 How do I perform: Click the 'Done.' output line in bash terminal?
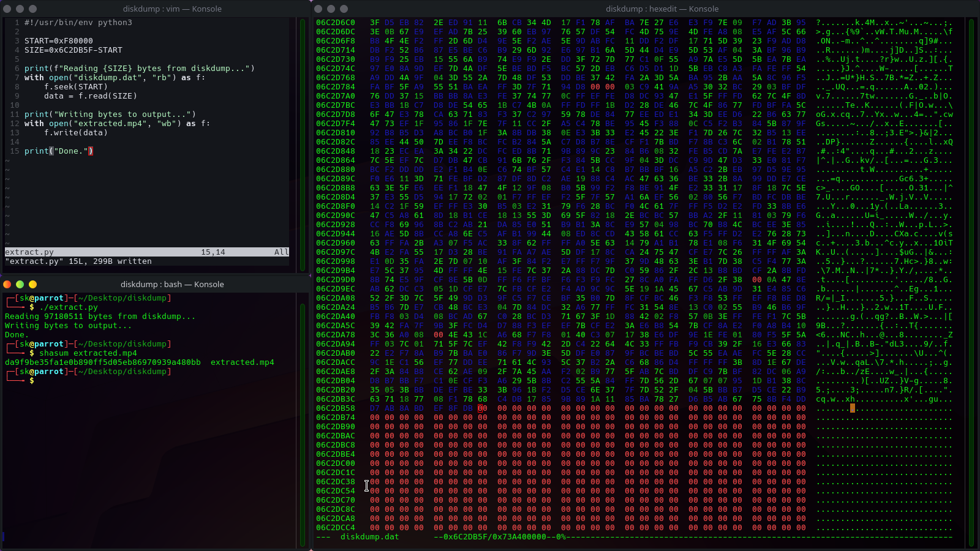coord(17,335)
